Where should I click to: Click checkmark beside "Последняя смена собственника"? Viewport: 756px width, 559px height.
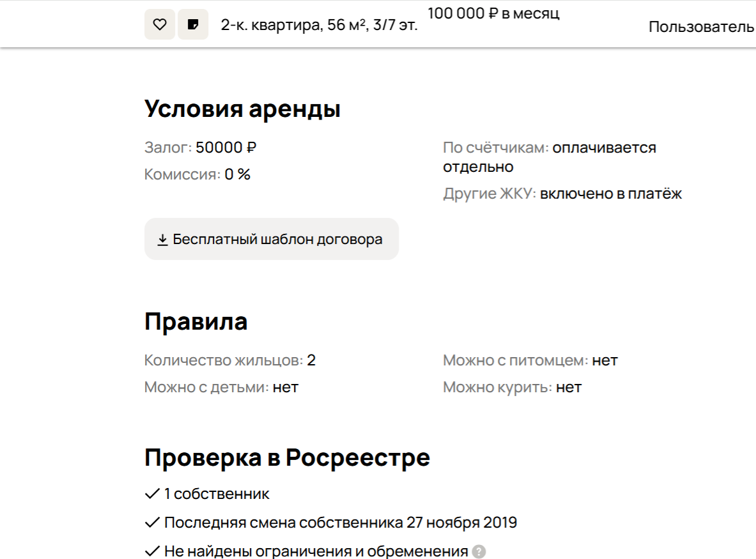152,523
